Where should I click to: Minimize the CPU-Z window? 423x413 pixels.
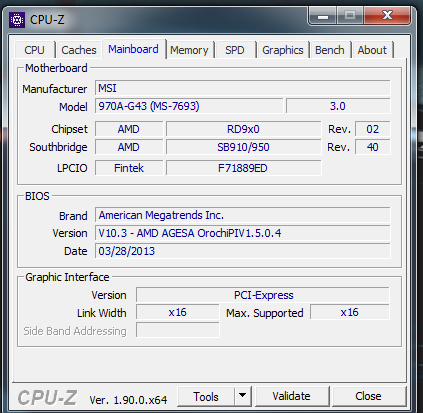323,16
